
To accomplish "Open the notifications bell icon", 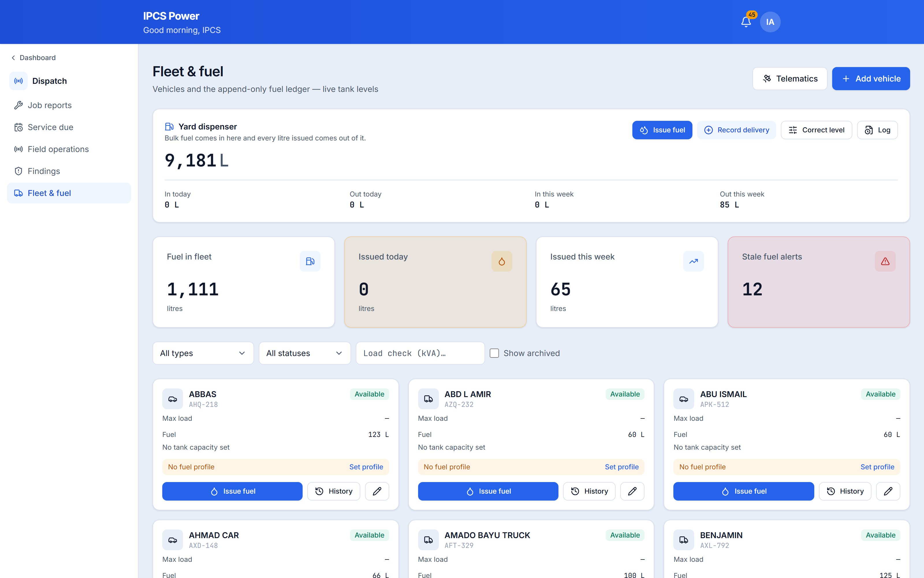I will (746, 22).
